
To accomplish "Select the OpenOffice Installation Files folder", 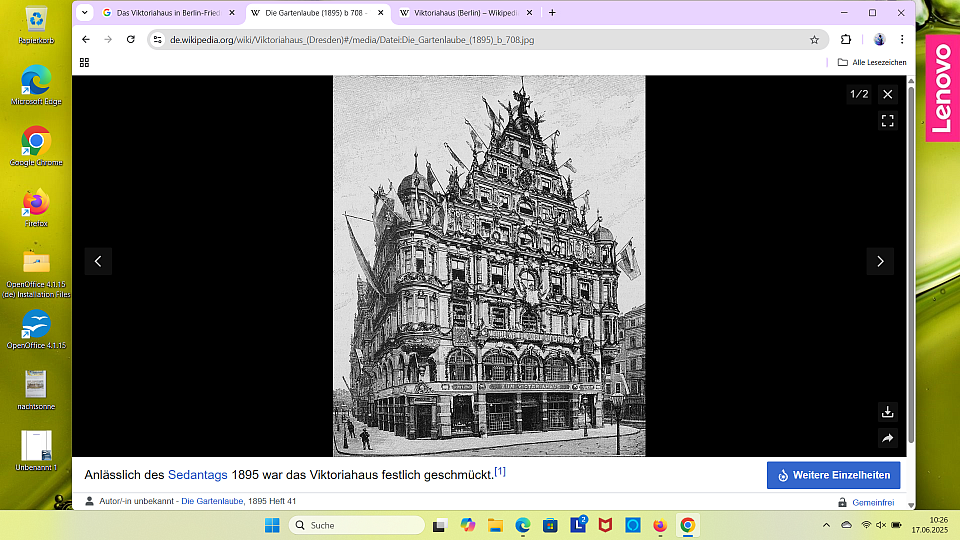I will pos(36,274).
